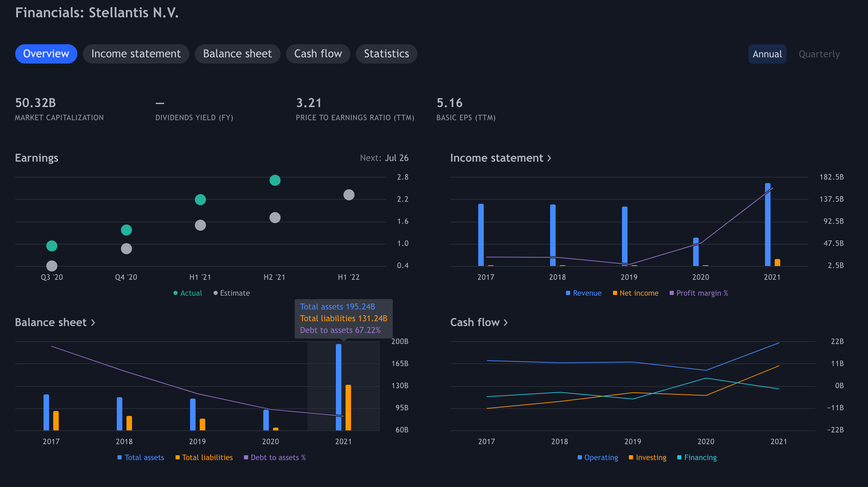Image resolution: width=868 pixels, height=487 pixels.
Task: Select the Annual period toggle
Action: coord(767,54)
